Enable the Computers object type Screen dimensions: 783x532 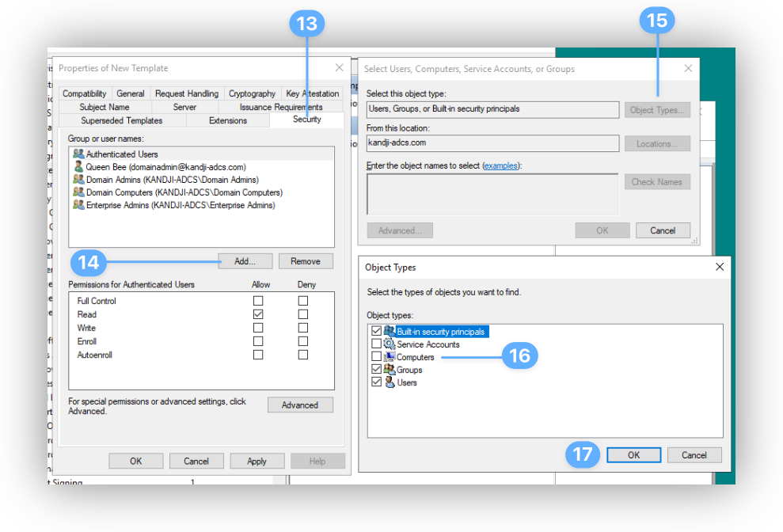pos(377,356)
